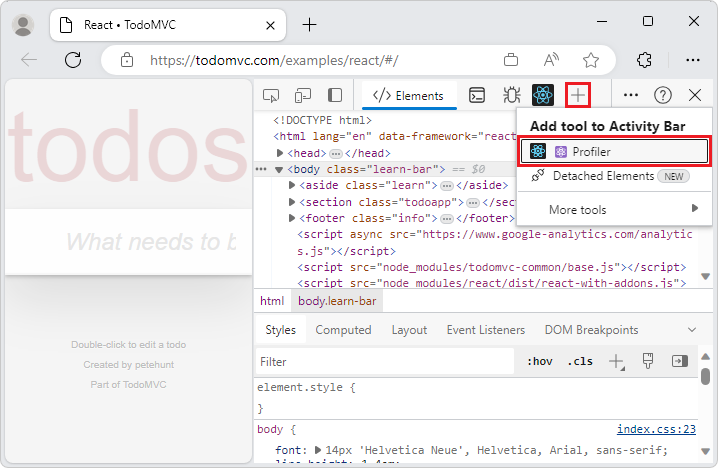Screen dimensions: 718x468
Task: Expand the aside class learn node
Action: [291, 185]
